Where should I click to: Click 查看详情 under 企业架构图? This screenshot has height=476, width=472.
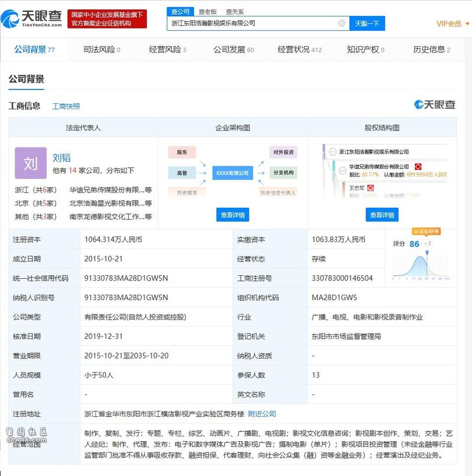tap(232, 215)
